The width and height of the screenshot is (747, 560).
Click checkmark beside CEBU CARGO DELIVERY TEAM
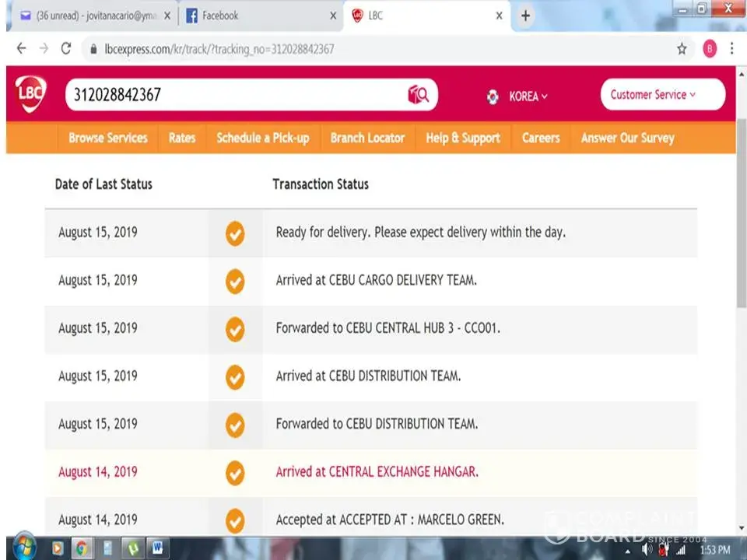[x=235, y=282]
